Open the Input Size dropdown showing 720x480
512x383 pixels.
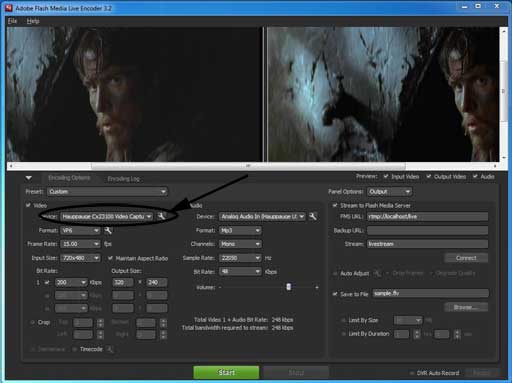point(80,258)
